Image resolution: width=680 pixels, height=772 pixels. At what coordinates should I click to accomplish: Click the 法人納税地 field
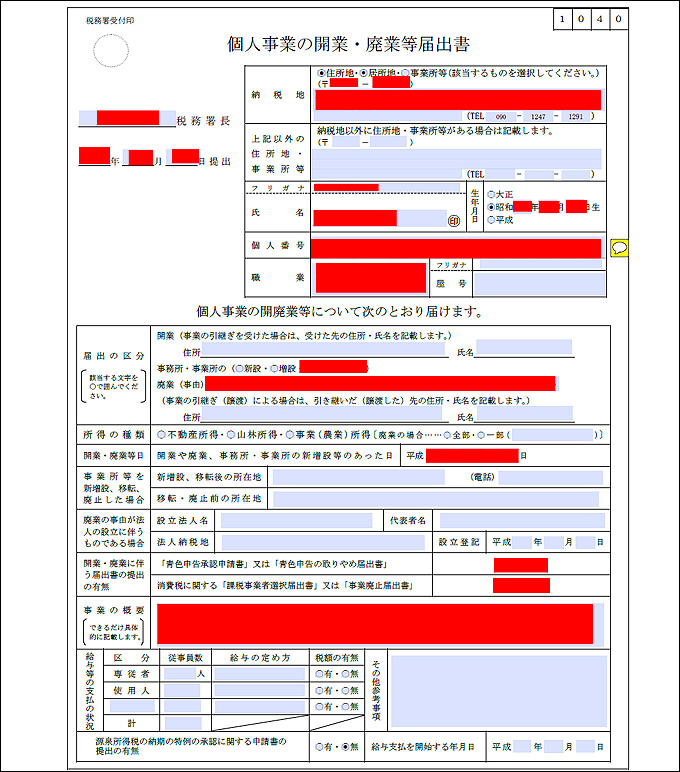click(x=323, y=543)
